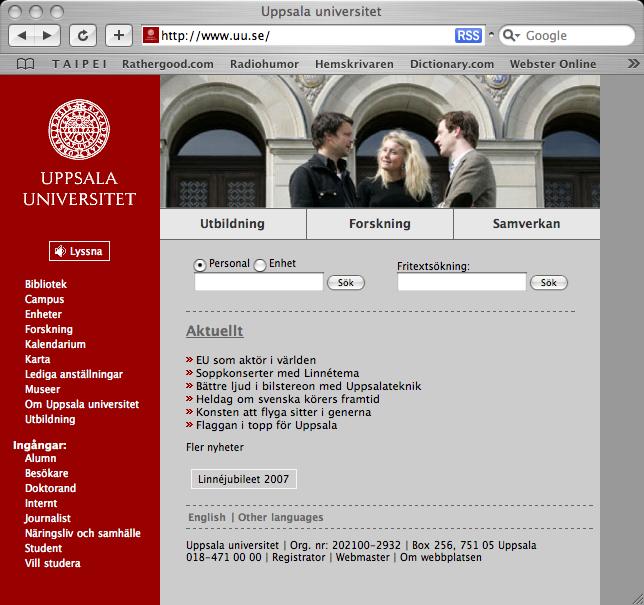This screenshot has height=605, width=644.
Task: Click the Sök button for staff search
Action: 345,283
